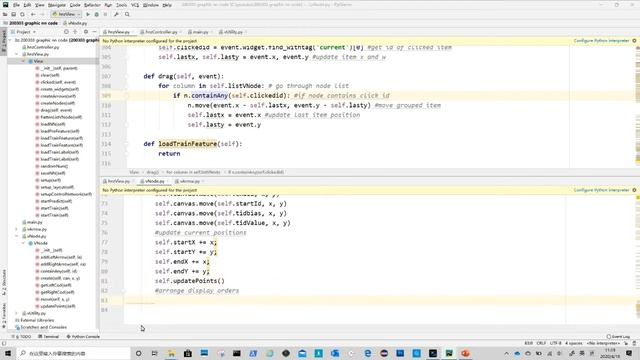This screenshot has width=640, height=360.
Task: Select main.py in the project tree
Action: coord(34,222)
